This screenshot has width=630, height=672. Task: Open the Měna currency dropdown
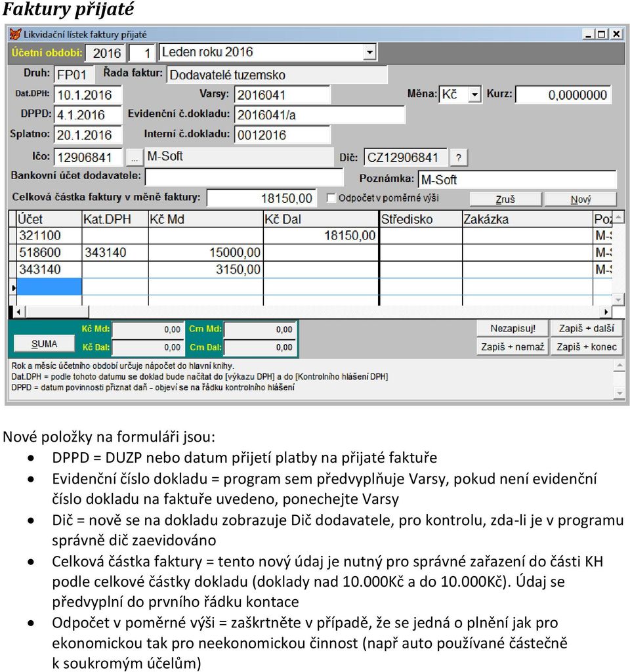click(474, 94)
